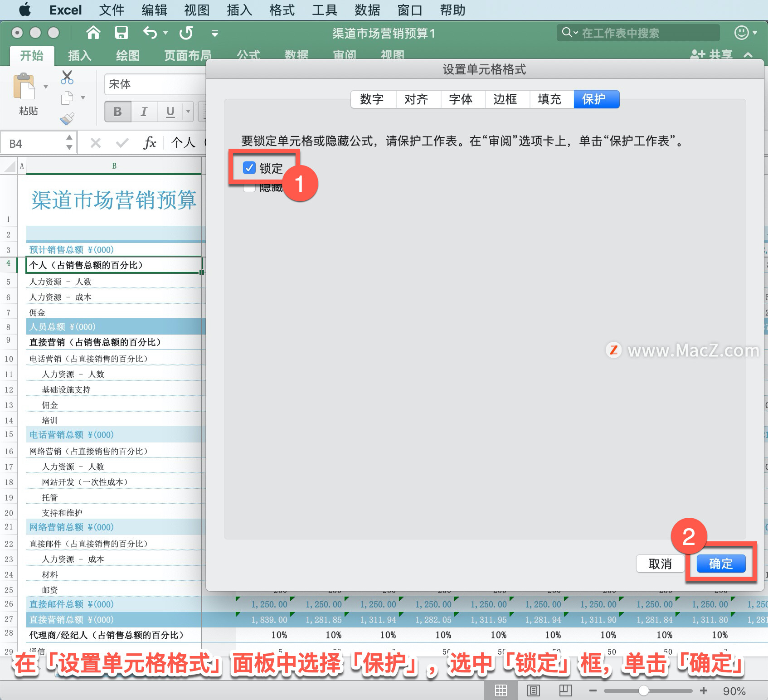This screenshot has height=700, width=768.
Task: Click zoom out minus icon
Action: (x=593, y=691)
